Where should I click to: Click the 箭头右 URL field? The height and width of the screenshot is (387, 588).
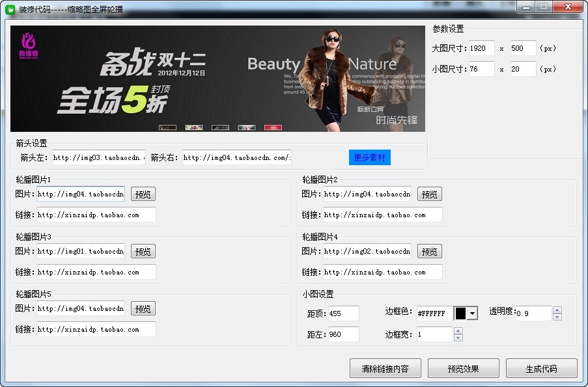pos(237,157)
